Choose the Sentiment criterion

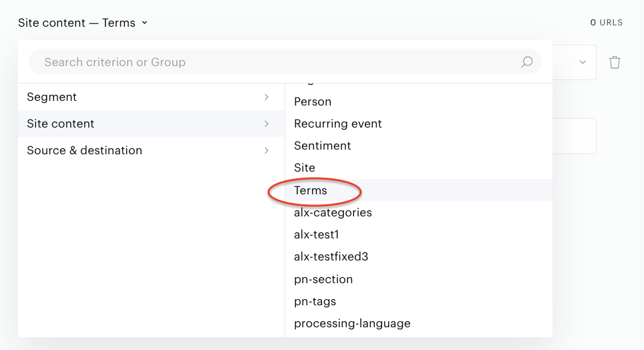418,146
